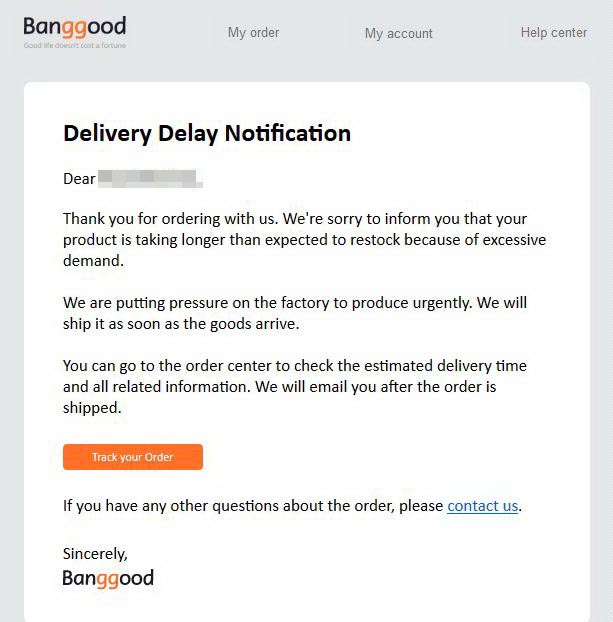Click the Delivery Delay Notification heading
This screenshot has height=622, width=613.
pyautogui.click(x=207, y=133)
